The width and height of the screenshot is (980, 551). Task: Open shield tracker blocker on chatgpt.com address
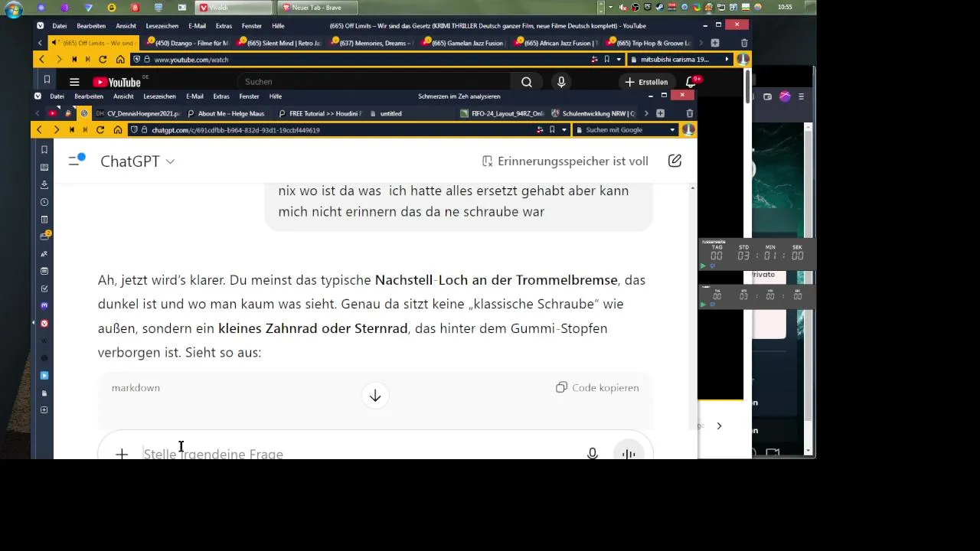pyautogui.click(x=136, y=130)
